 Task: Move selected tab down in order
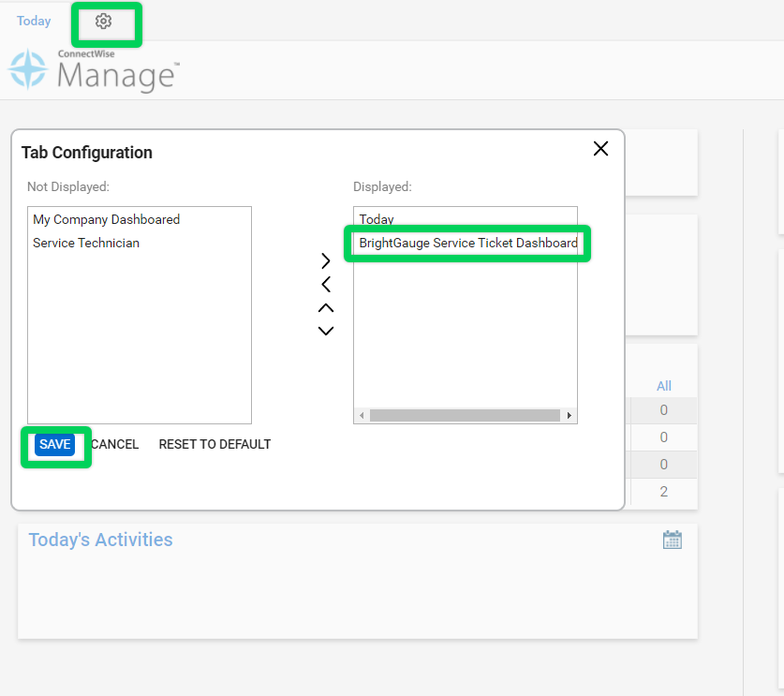tap(326, 331)
